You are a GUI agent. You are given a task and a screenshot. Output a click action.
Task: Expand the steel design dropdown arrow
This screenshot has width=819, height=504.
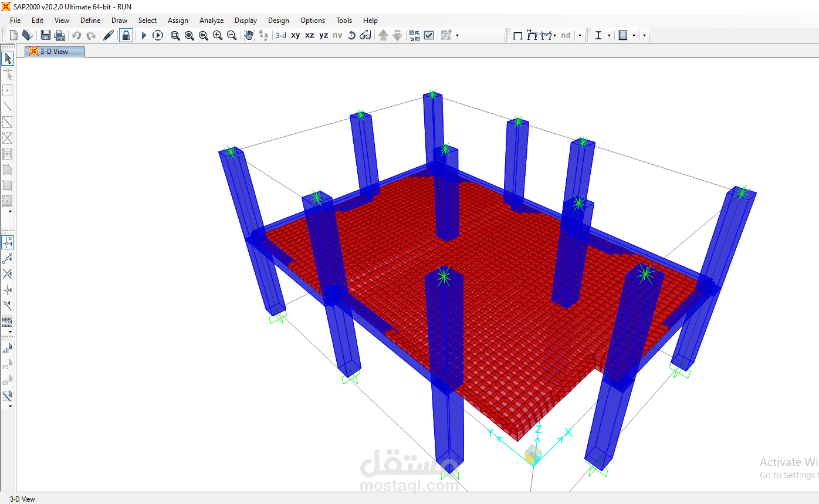click(609, 35)
